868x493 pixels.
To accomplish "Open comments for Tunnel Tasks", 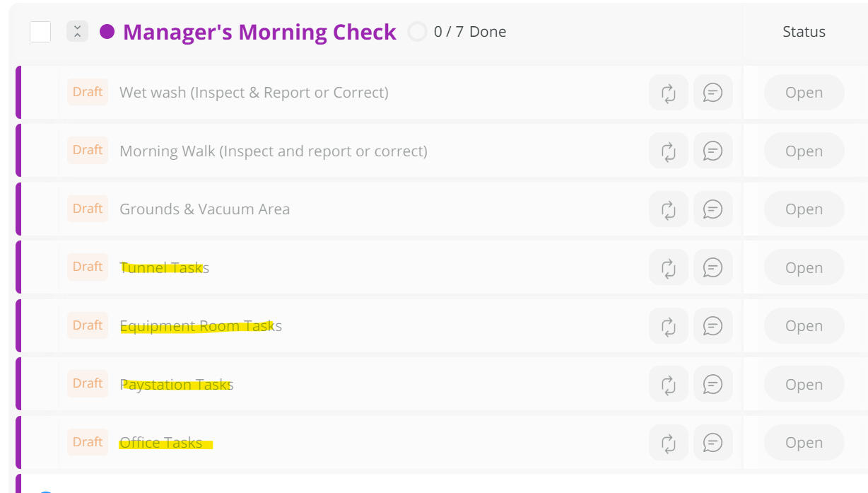I will click(712, 268).
